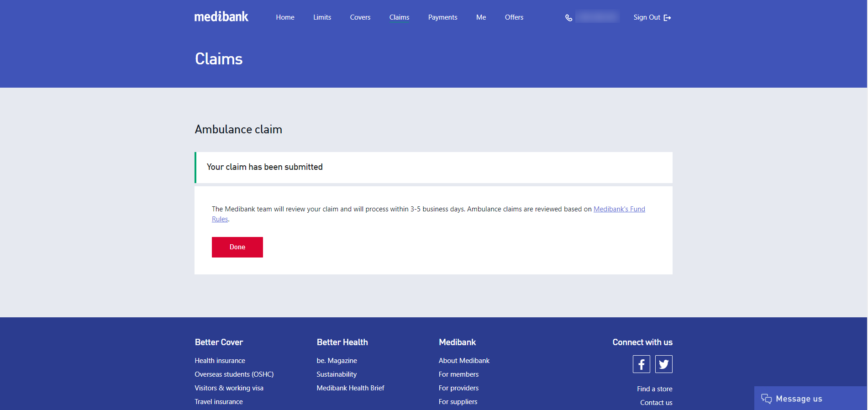Click the phone icon in header

tap(568, 18)
